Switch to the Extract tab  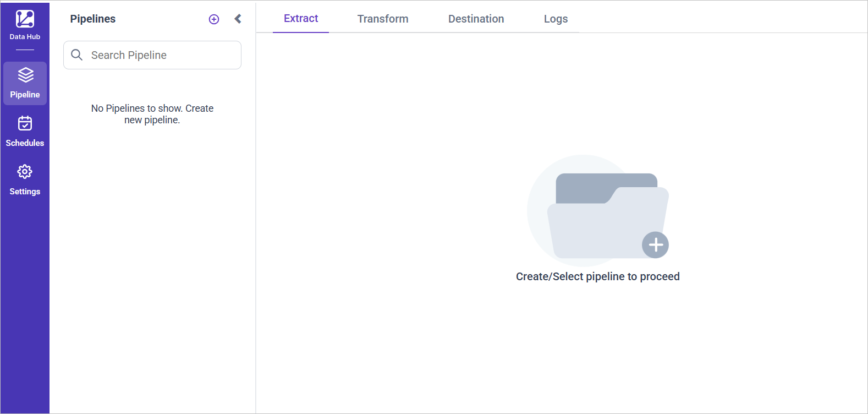click(301, 19)
